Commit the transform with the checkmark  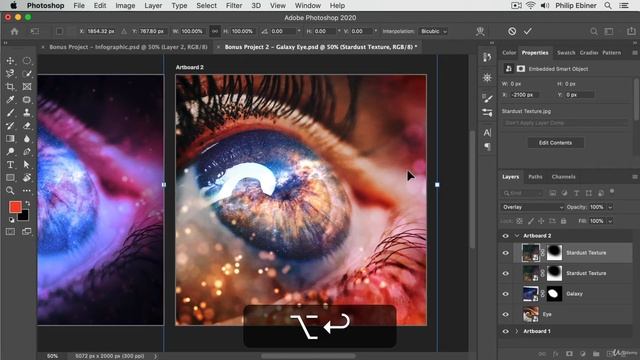(x=528, y=31)
